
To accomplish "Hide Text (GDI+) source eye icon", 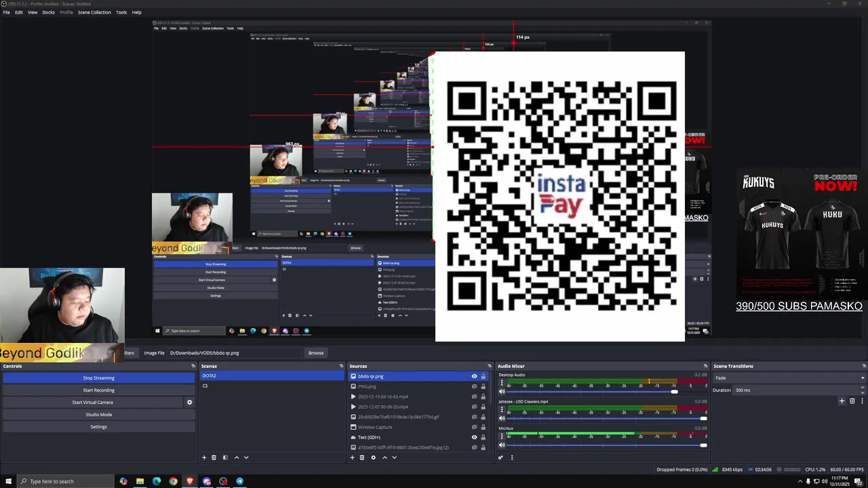I will [x=474, y=437].
